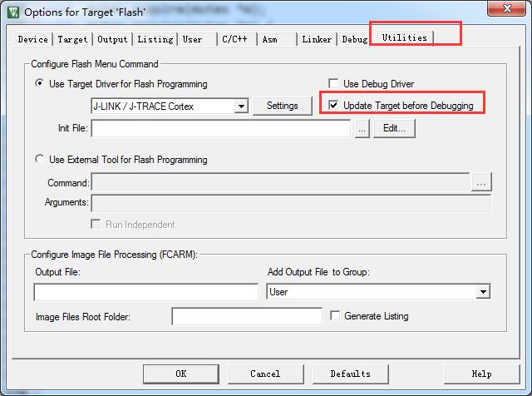Confirm with the OK button

[x=180, y=374]
